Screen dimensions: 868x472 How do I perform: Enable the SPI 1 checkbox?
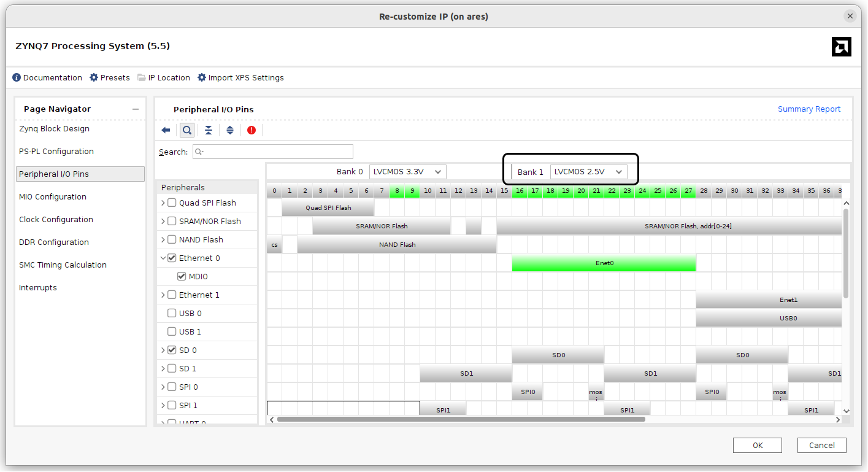click(172, 405)
